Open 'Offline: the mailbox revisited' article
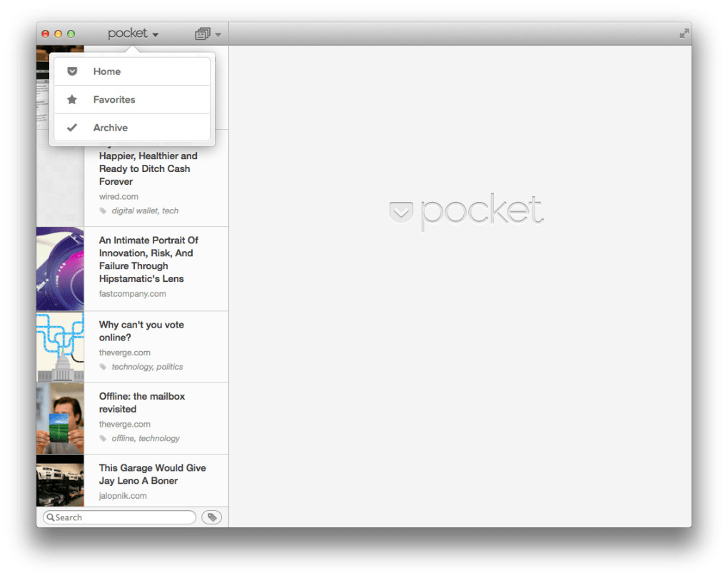 pos(132,419)
